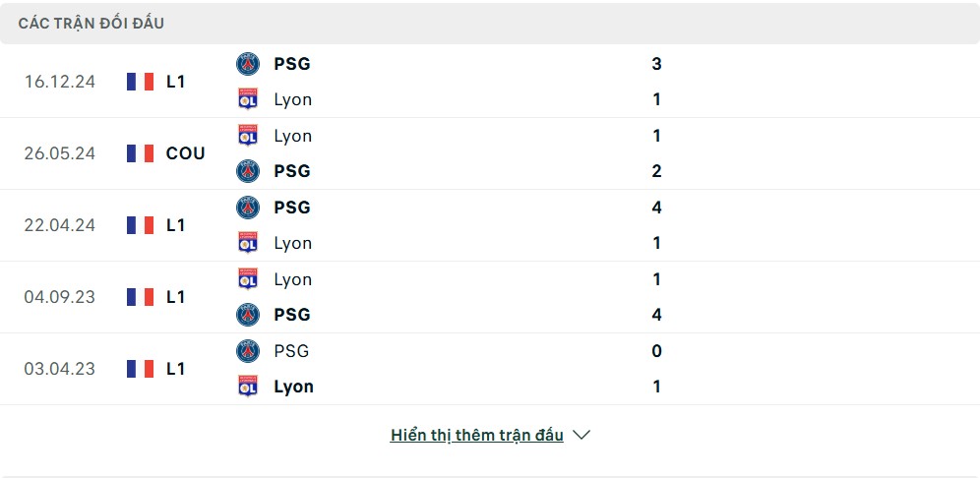Click Lyon crest in 26.05.24 match

tap(248, 136)
